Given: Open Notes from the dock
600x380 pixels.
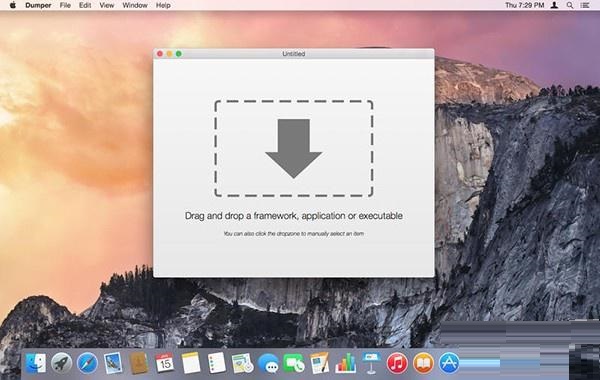Looking at the screenshot, I should 191,363.
